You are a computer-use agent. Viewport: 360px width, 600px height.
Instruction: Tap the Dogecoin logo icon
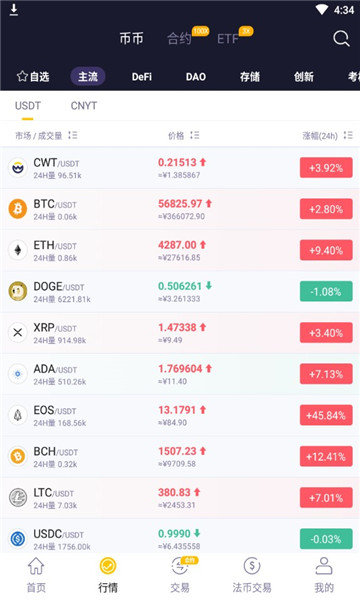click(x=18, y=291)
